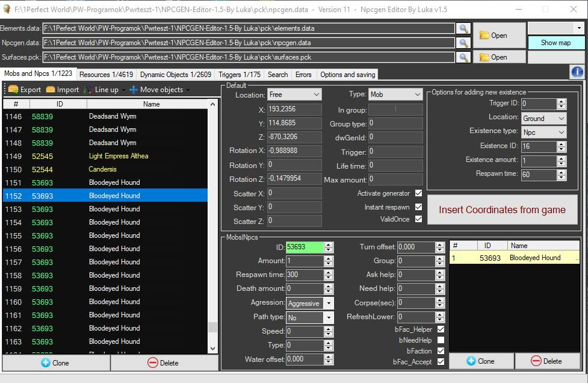Adjust Turn offset stepper arrows

click(440, 248)
